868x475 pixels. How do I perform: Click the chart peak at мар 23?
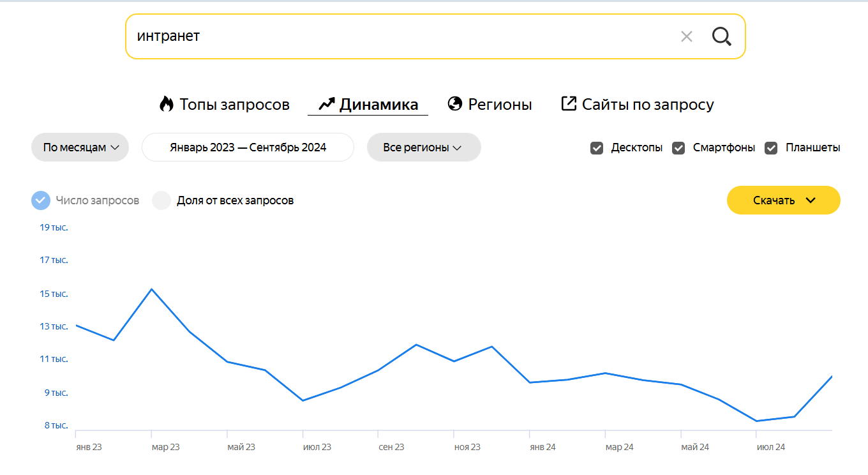pos(151,289)
